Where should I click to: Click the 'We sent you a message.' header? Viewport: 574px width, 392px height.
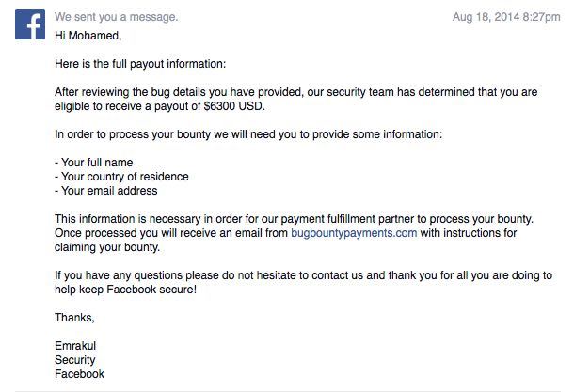coord(116,17)
